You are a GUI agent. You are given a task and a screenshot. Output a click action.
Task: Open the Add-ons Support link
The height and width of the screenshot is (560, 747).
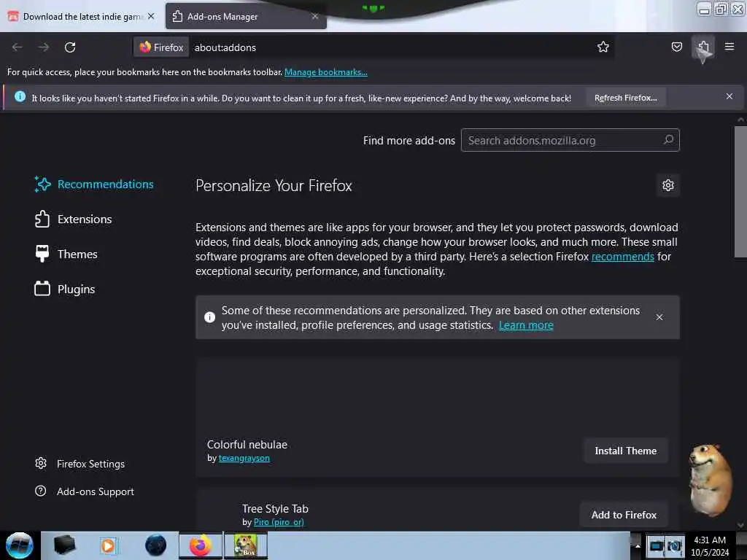85,491
